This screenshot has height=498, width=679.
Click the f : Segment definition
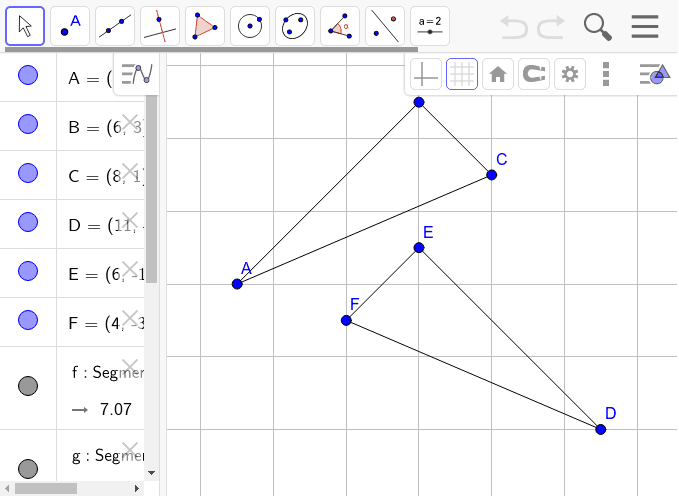(107, 372)
